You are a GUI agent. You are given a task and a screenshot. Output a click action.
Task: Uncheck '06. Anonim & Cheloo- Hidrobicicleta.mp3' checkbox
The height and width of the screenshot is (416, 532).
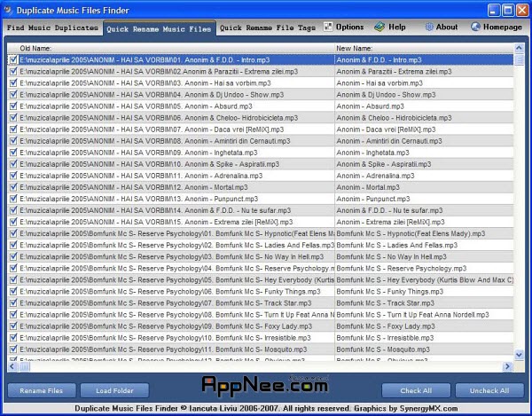[13, 118]
